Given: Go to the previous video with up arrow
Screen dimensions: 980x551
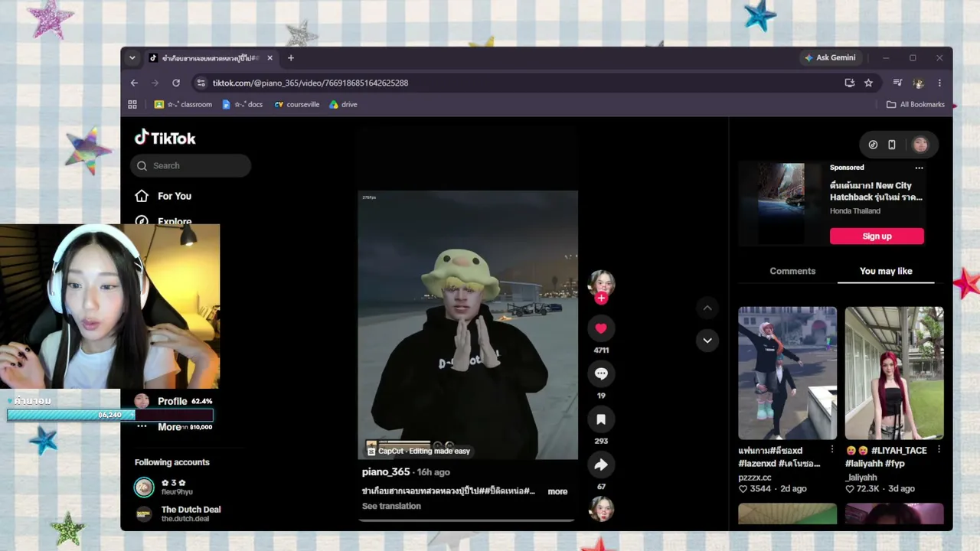Looking at the screenshot, I should pos(707,308).
